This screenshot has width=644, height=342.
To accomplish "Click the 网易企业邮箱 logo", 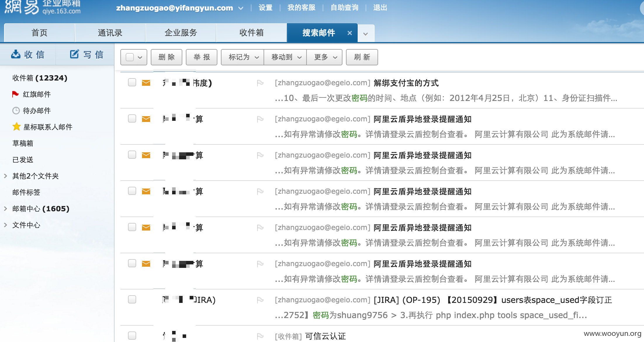I will pyautogui.click(x=43, y=8).
